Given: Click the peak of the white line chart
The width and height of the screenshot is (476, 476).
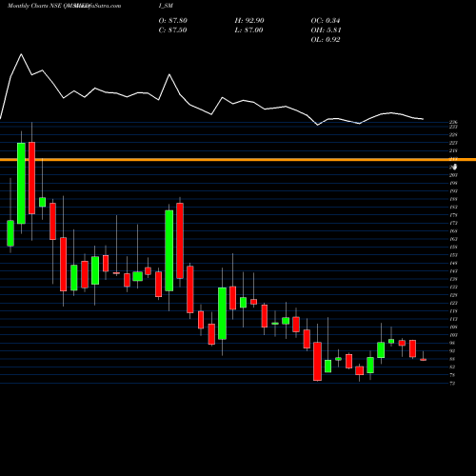Looking at the screenshot, I should (22, 54).
